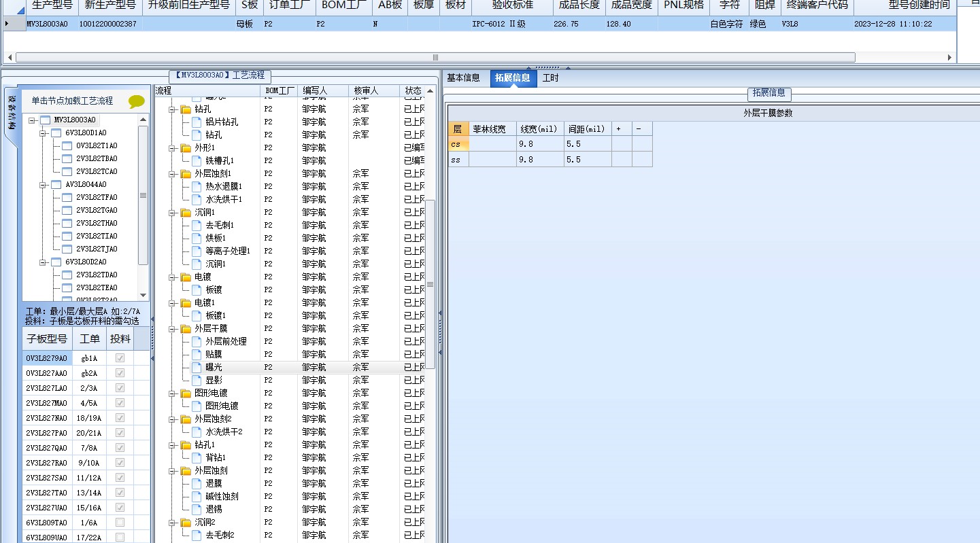Click the folder icon beside 外层蚀刻1
Screen dimensions: 980x543
186,173
